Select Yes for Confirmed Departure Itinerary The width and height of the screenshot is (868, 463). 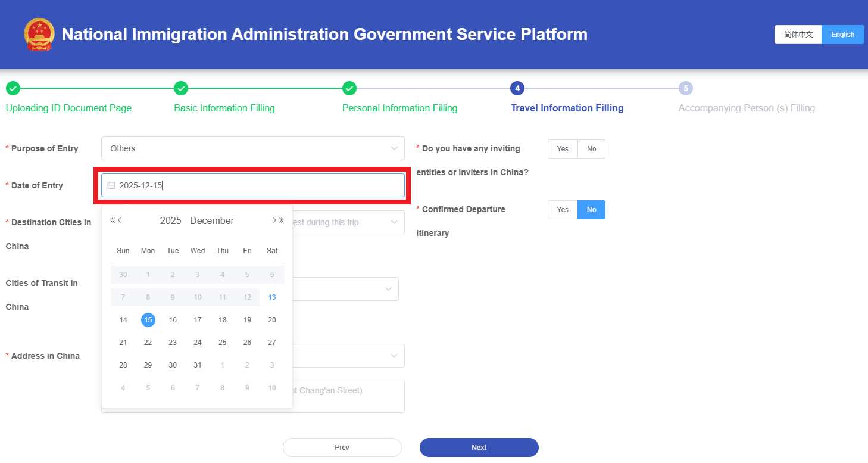(x=563, y=210)
